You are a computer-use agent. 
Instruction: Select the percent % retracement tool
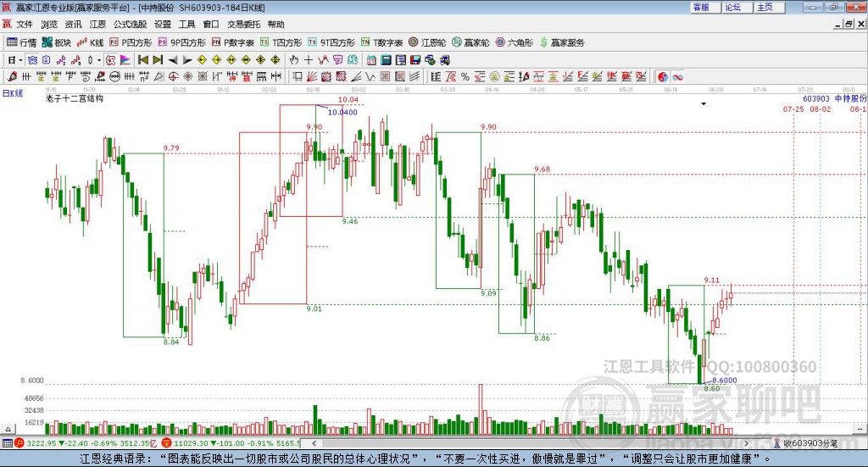pyautogui.click(x=465, y=76)
